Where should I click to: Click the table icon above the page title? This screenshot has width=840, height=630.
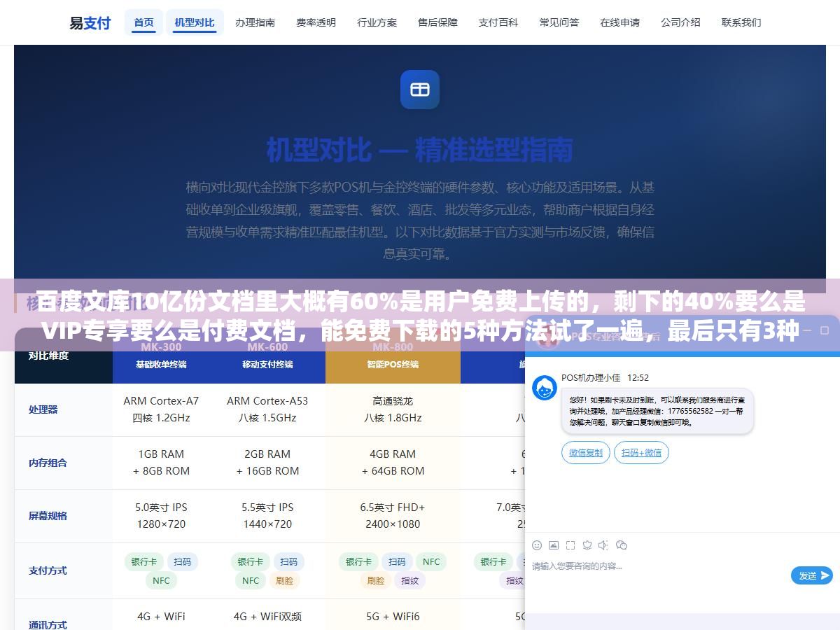click(420, 90)
